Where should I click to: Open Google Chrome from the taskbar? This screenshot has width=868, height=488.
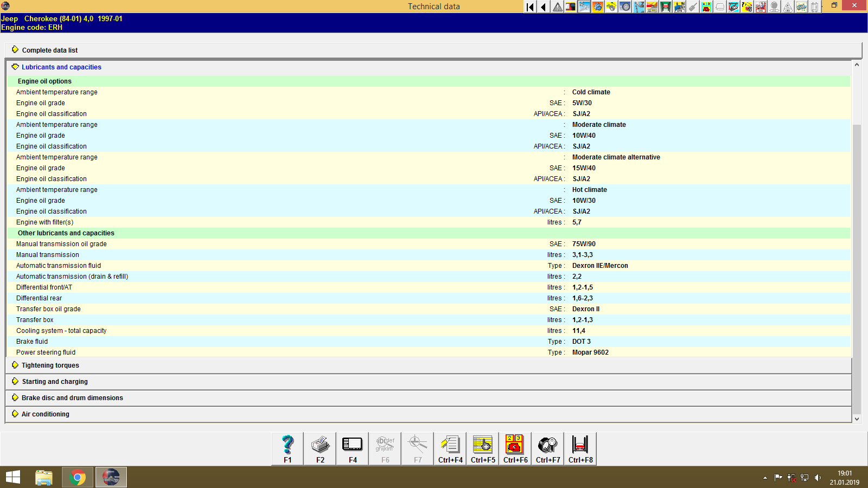coord(78,477)
